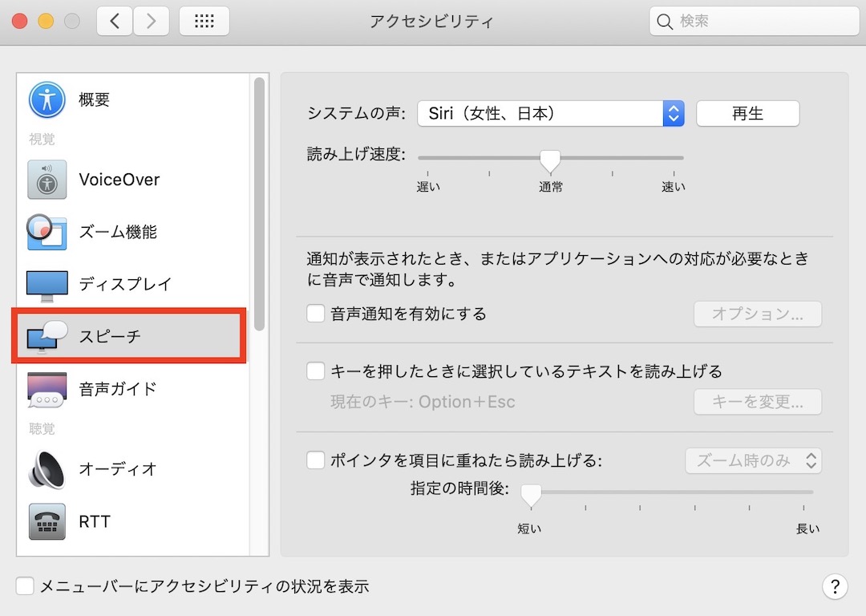Enable 音声通知を有効にする checkbox
Viewport: 866px width, 616px height.
[x=315, y=314]
